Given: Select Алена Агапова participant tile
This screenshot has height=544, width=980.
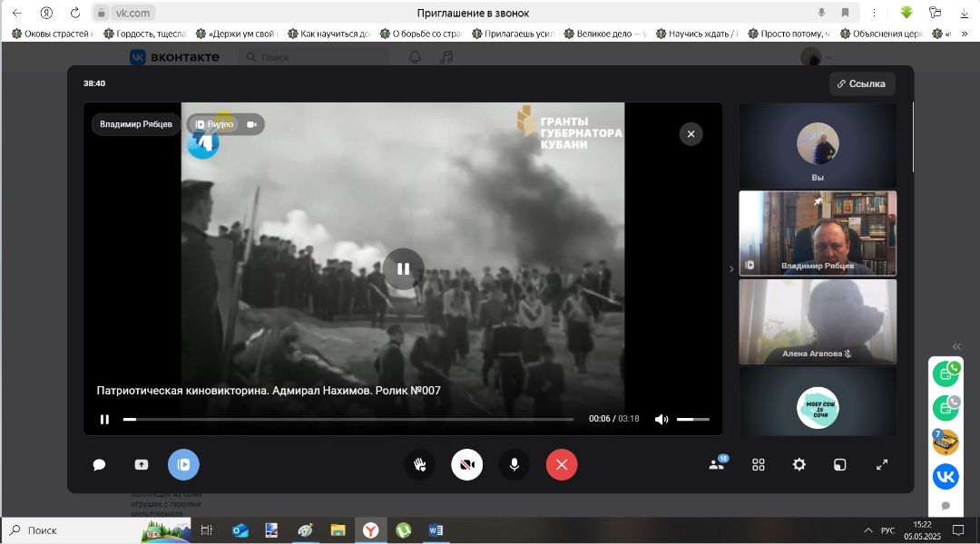Looking at the screenshot, I should pos(818,322).
